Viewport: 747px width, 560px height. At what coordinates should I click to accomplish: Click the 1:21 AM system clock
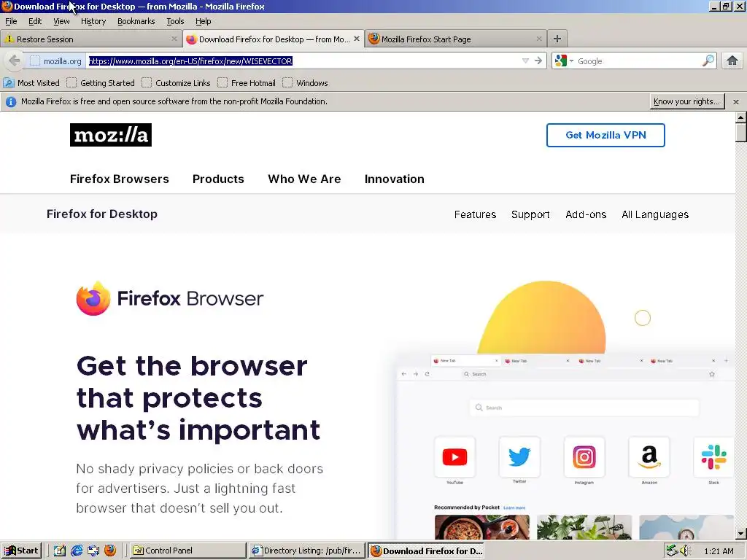pyautogui.click(x=719, y=551)
